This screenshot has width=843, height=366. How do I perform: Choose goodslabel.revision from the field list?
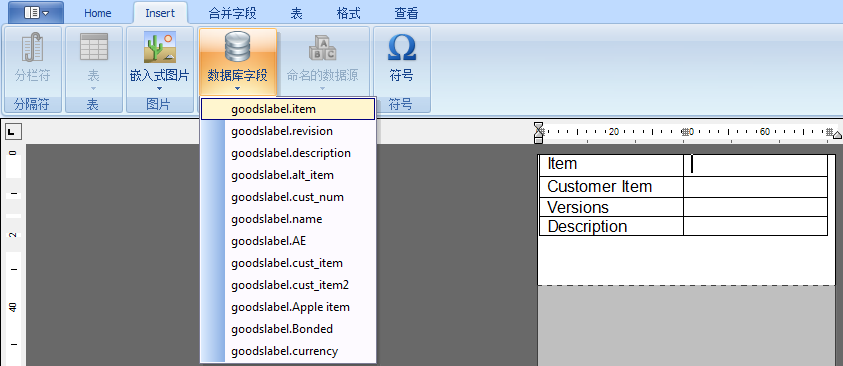tap(288, 131)
